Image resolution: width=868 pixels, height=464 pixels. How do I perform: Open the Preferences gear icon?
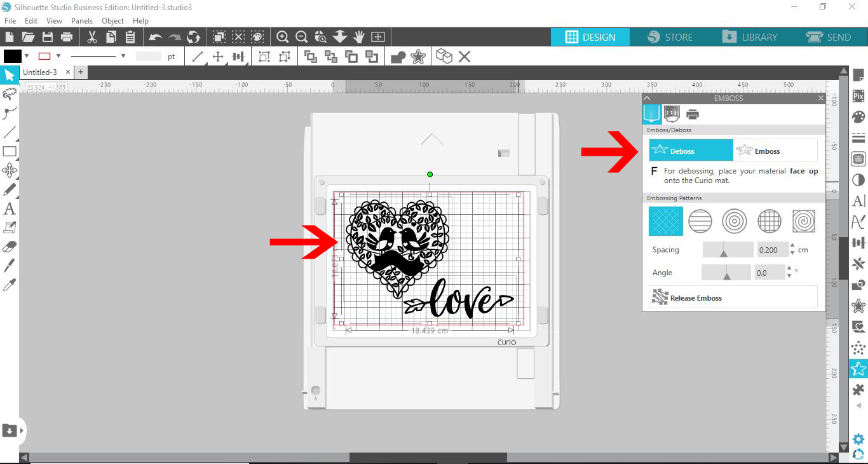click(858, 439)
